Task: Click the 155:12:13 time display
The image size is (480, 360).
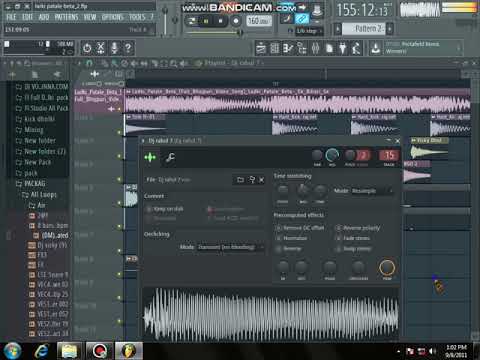Action: [x=362, y=10]
